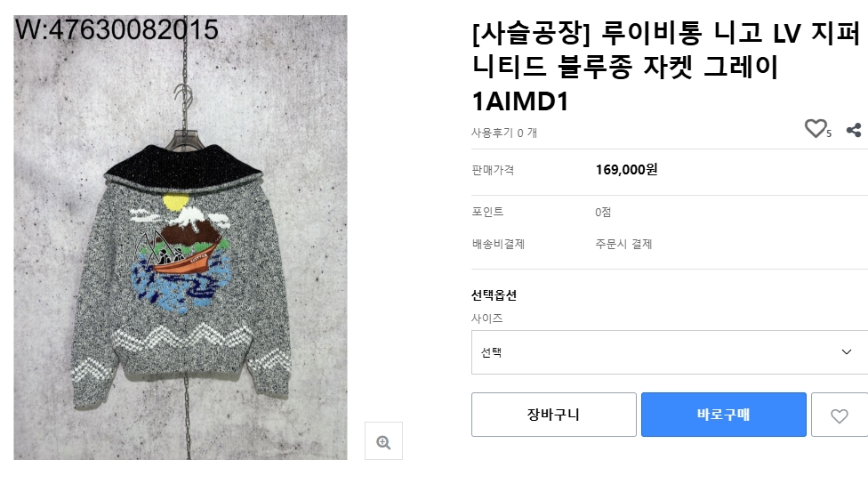Click the 주문시 결제 shipping text
Screen dimensions: 868x484
pos(623,244)
